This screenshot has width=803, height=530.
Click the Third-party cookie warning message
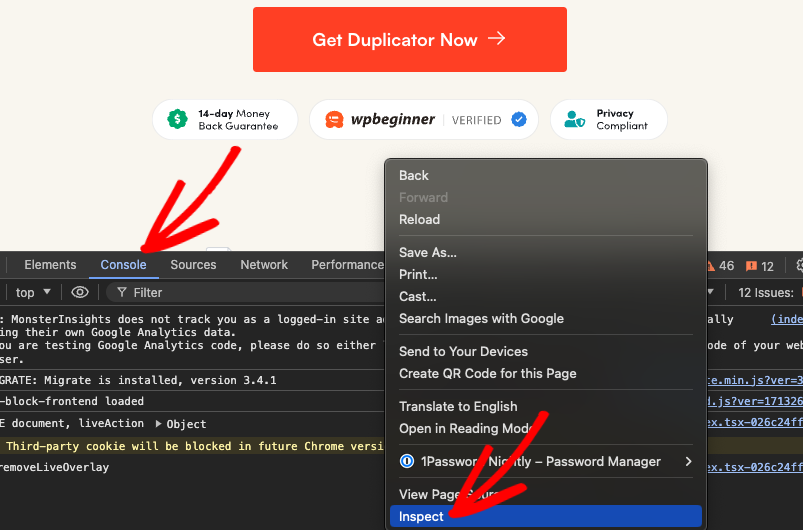pos(195,447)
